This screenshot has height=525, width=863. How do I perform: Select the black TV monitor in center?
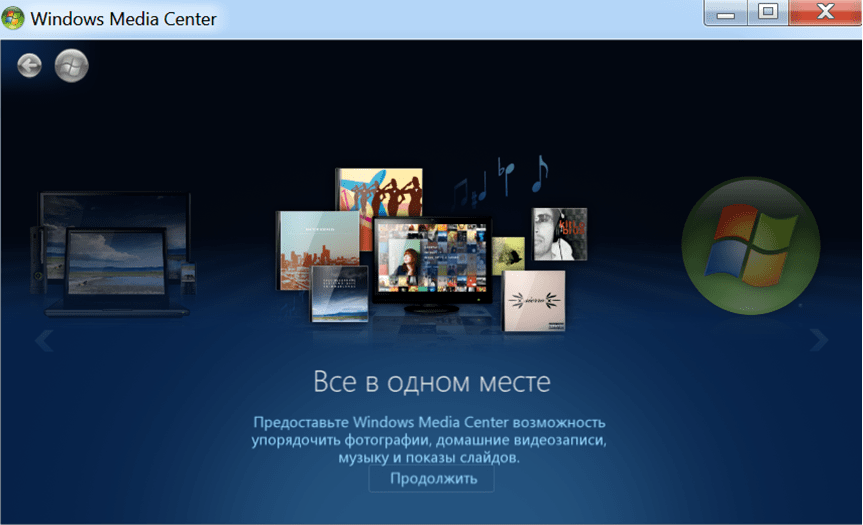click(432, 258)
